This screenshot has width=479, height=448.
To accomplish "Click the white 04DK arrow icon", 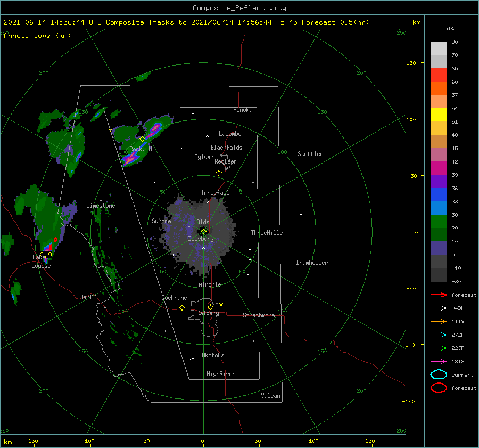I will click(x=439, y=308).
